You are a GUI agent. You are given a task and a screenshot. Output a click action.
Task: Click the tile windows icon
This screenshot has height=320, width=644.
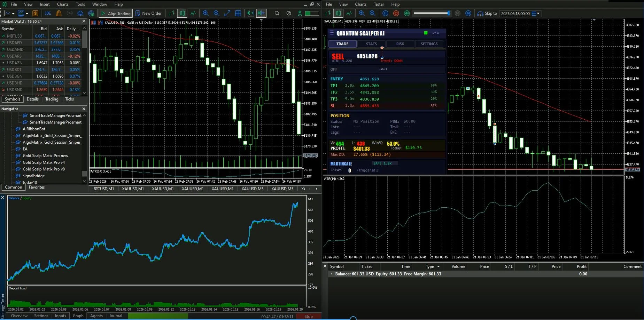point(238,13)
